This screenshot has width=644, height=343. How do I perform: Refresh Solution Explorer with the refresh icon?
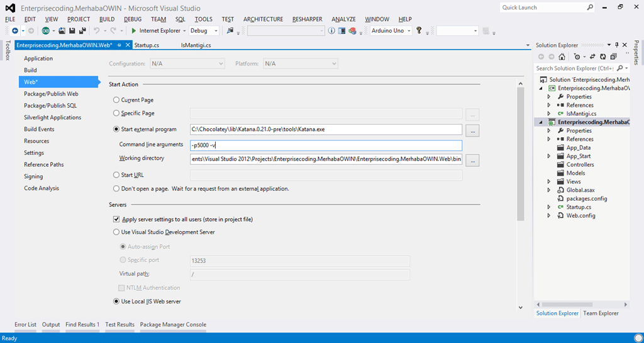click(603, 57)
